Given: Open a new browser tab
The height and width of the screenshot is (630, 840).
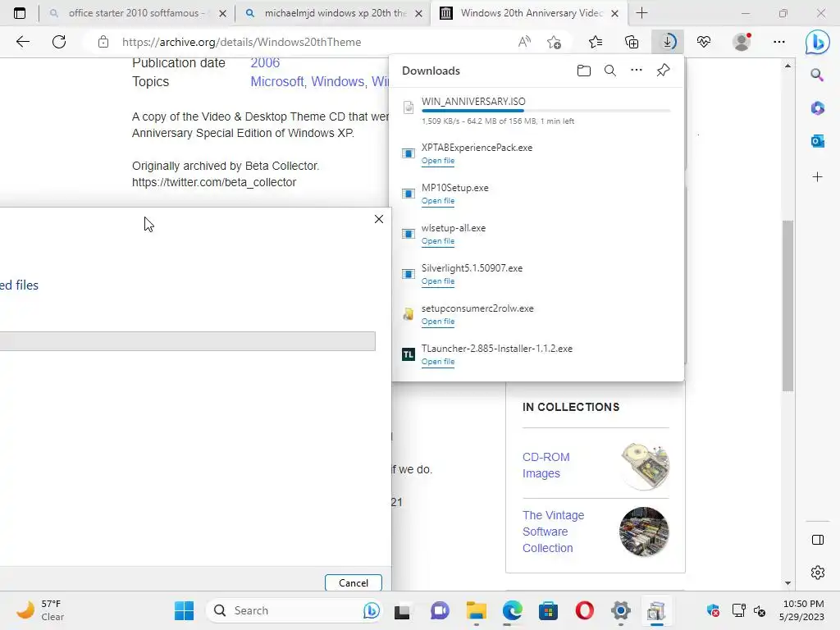Looking at the screenshot, I should (641, 13).
